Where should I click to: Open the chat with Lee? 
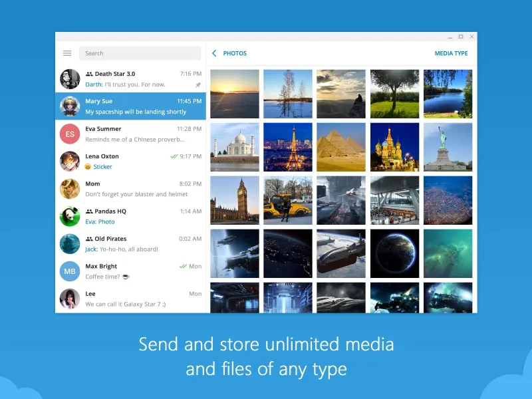(x=130, y=299)
